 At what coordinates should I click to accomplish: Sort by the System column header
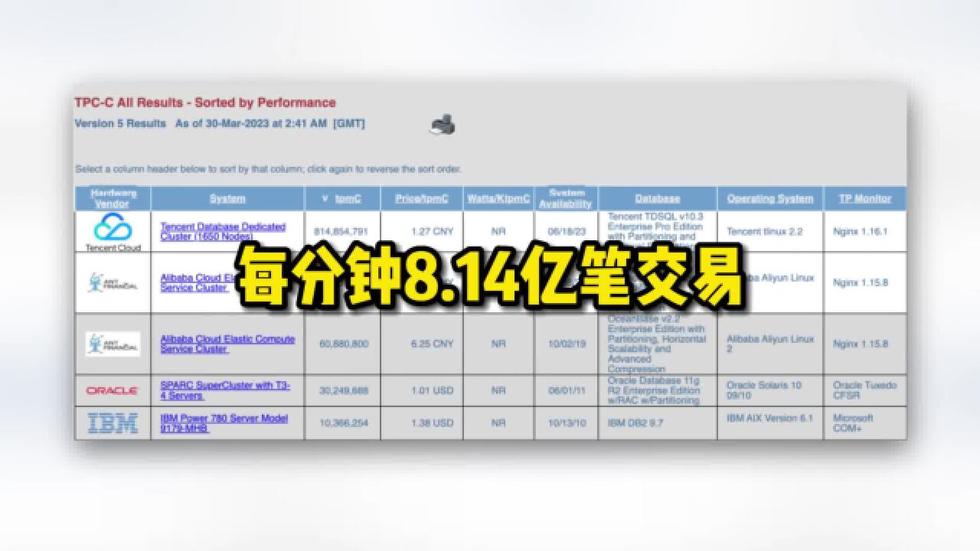[x=227, y=198]
